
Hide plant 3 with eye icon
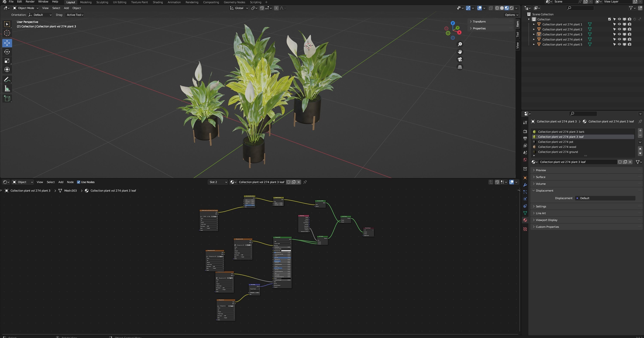pyautogui.click(x=619, y=34)
